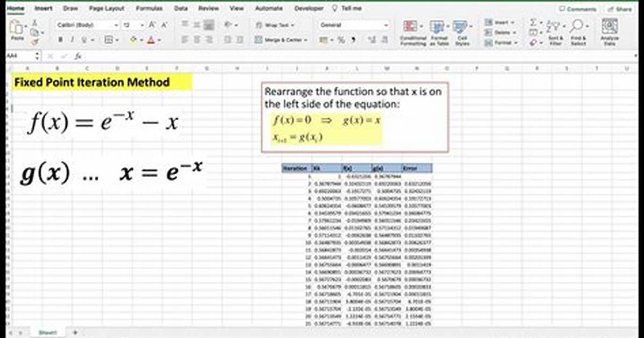
Task: Click the Tell me search box
Action: [347, 8]
